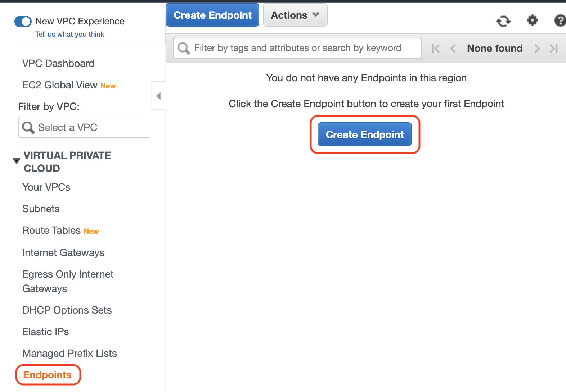
Task: Open the Select a VPC filter box
Action: (84, 127)
